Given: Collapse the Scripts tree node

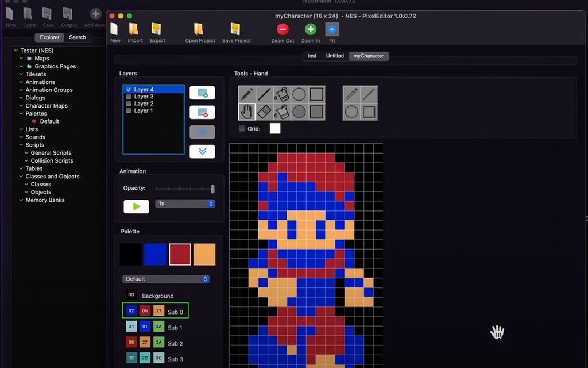Looking at the screenshot, I should coord(21,145).
